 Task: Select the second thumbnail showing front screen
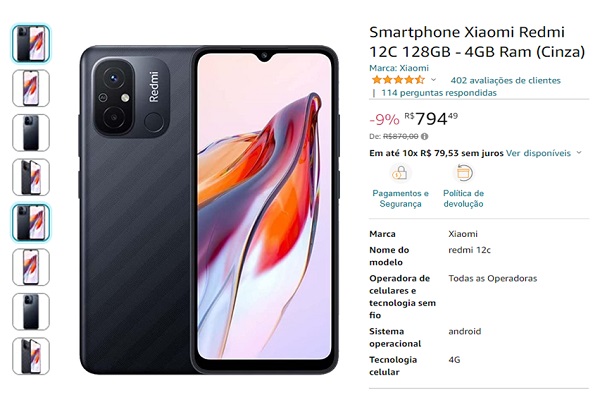click(31, 88)
